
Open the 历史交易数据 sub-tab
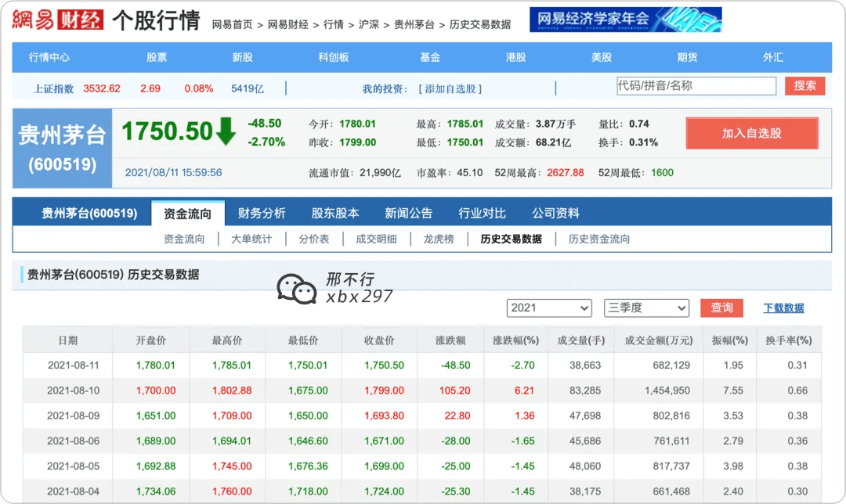point(511,239)
